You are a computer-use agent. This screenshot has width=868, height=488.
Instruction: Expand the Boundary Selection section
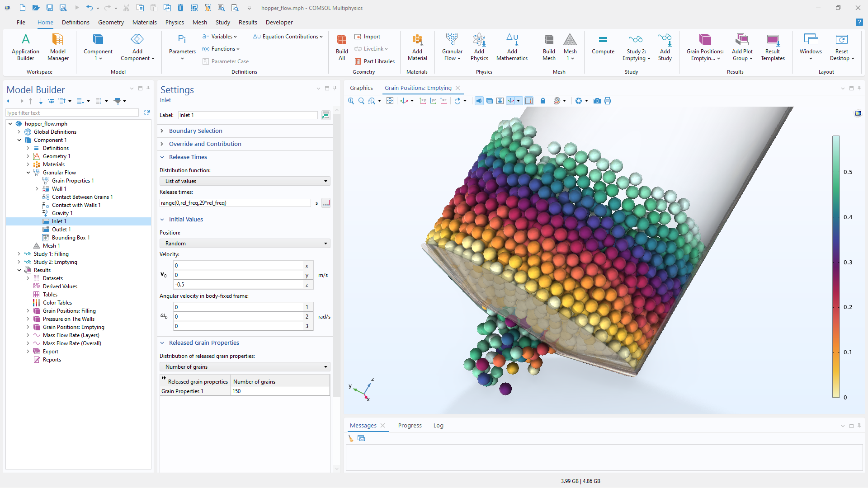point(195,131)
